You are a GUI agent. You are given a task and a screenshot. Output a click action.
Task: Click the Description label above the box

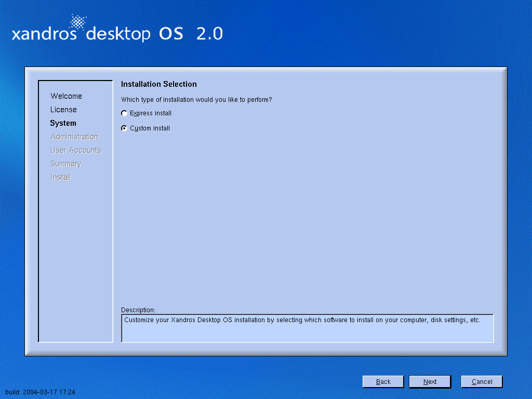pos(138,310)
